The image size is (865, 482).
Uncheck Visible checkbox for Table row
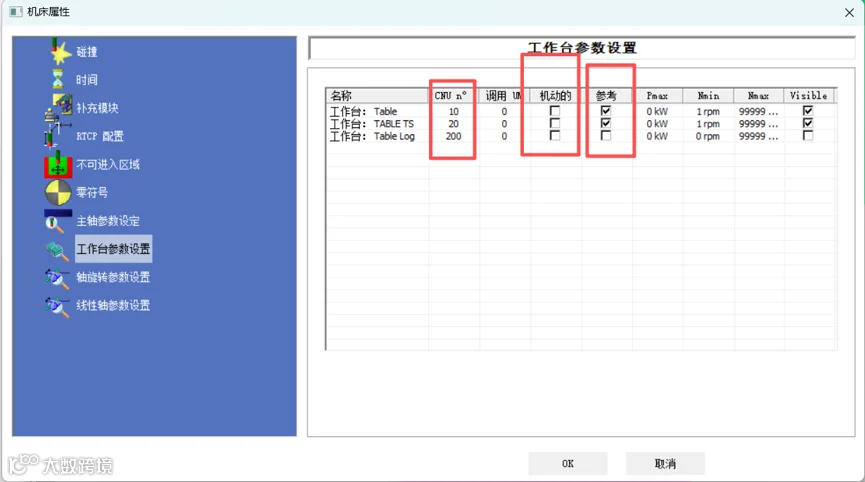[x=808, y=111]
